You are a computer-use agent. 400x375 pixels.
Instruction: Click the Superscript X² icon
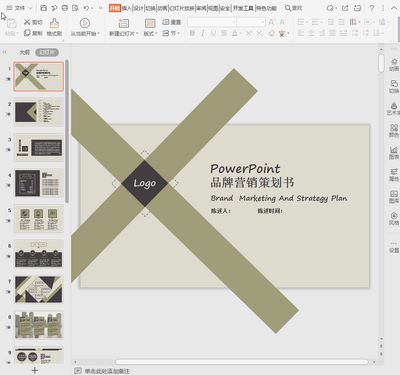point(249,33)
